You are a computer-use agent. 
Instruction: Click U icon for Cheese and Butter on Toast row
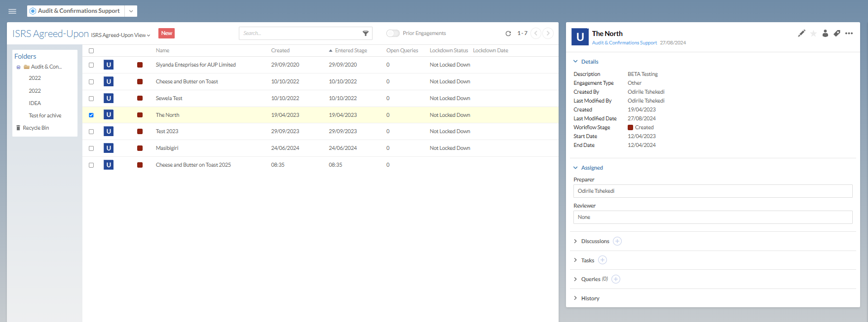[x=109, y=81]
